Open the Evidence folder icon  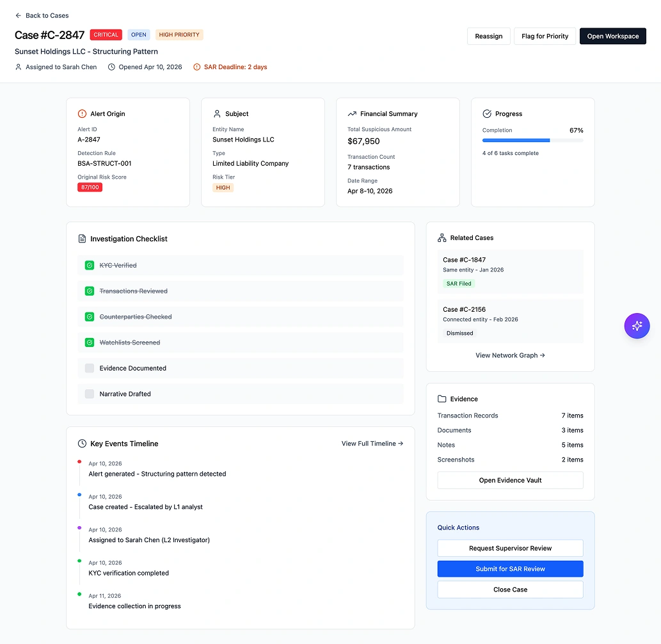coord(441,399)
